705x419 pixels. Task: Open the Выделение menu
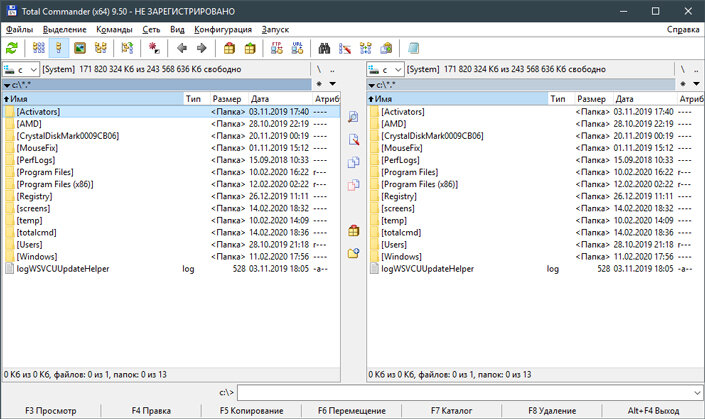click(x=65, y=30)
